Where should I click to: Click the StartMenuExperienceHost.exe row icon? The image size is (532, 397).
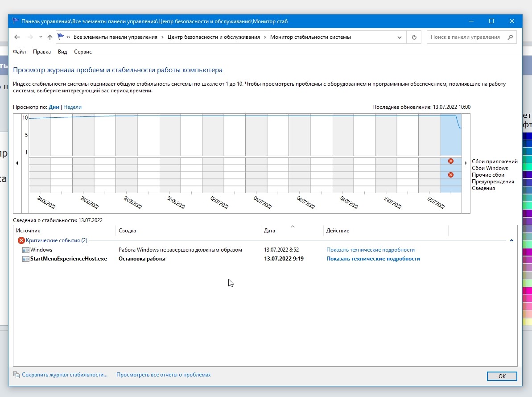point(26,259)
